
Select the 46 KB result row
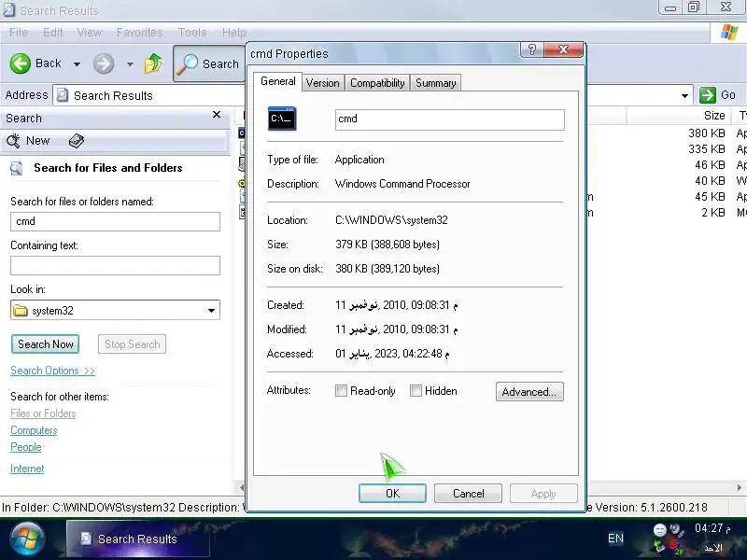(x=667, y=165)
